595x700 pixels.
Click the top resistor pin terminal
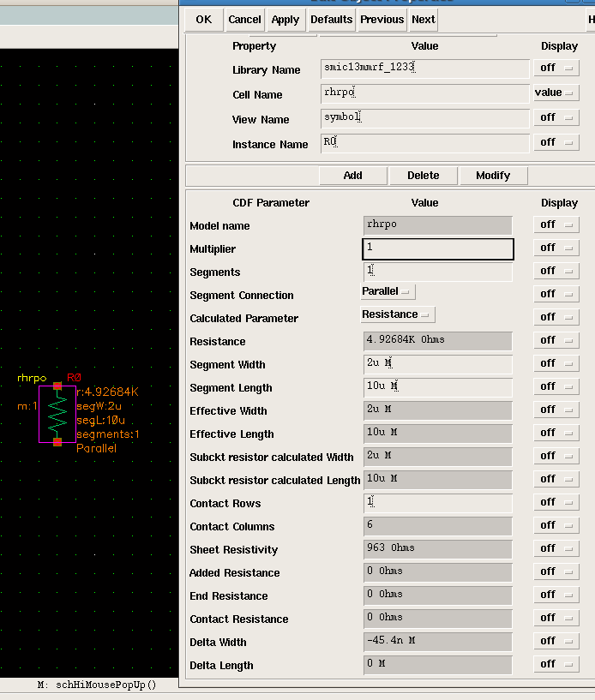click(57, 386)
